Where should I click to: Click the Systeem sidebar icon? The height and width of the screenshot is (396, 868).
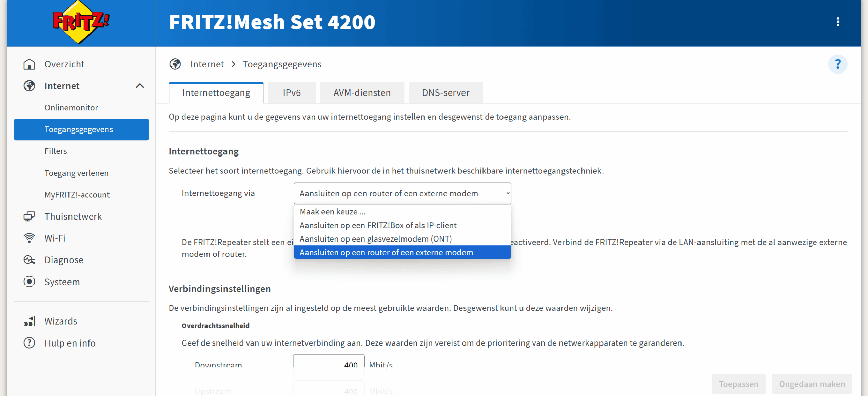click(x=29, y=282)
